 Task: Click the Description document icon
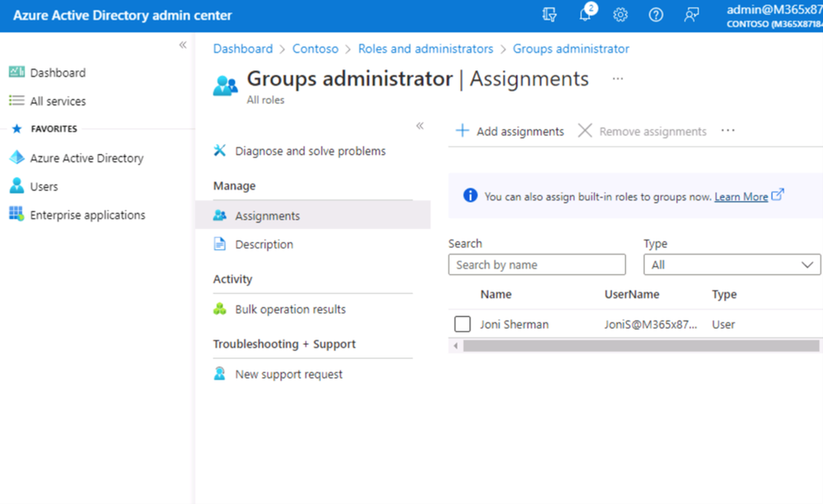[220, 244]
